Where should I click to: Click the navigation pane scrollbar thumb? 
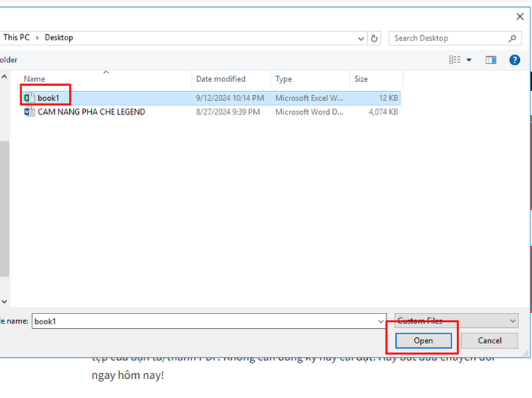5,209
